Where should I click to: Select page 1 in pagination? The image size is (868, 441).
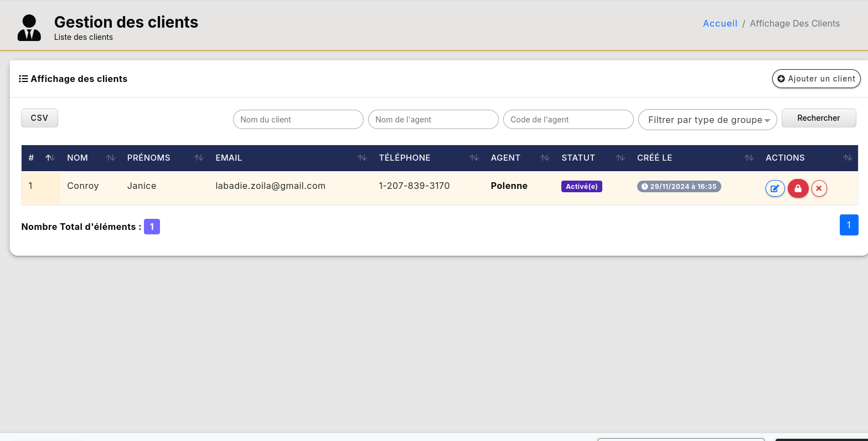849,225
